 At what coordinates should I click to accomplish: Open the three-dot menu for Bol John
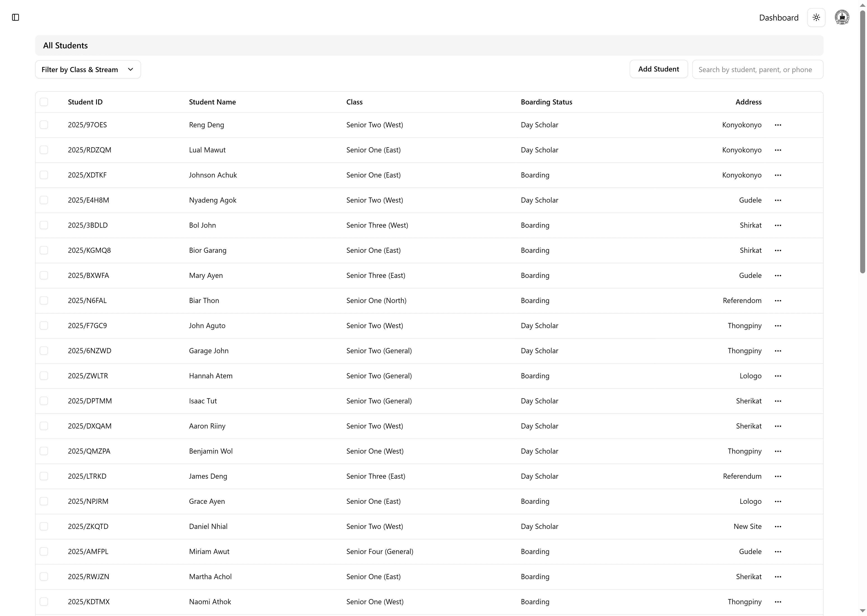pyautogui.click(x=778, y=225)
